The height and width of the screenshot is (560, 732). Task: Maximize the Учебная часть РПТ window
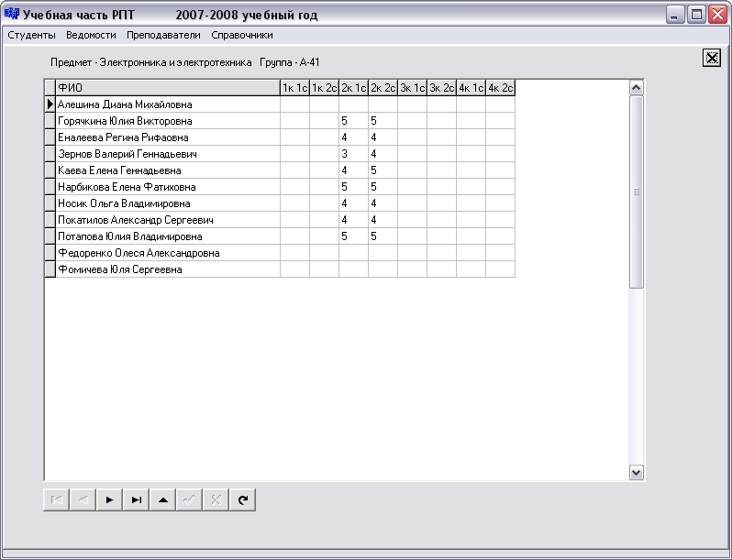(x=696, y=15)
